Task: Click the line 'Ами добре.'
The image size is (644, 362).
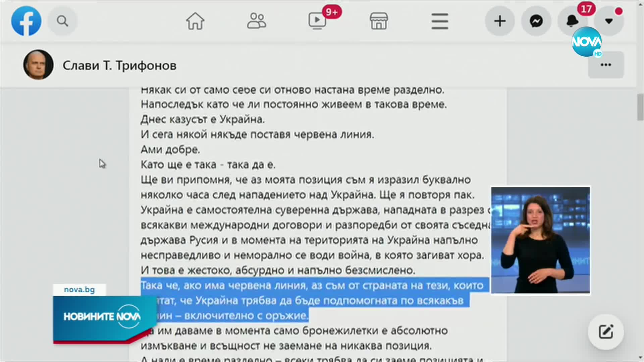Action: click(x=170, y=149)
